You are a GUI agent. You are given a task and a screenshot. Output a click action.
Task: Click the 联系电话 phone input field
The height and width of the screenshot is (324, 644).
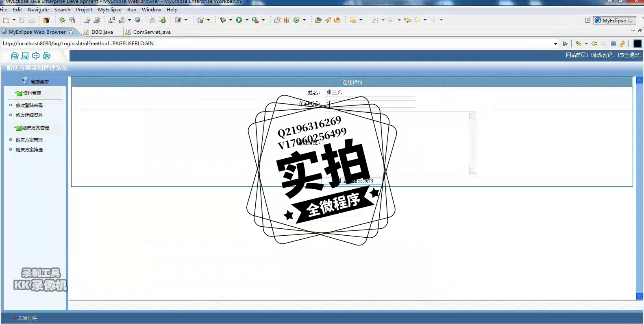click(x=370, y=104)
